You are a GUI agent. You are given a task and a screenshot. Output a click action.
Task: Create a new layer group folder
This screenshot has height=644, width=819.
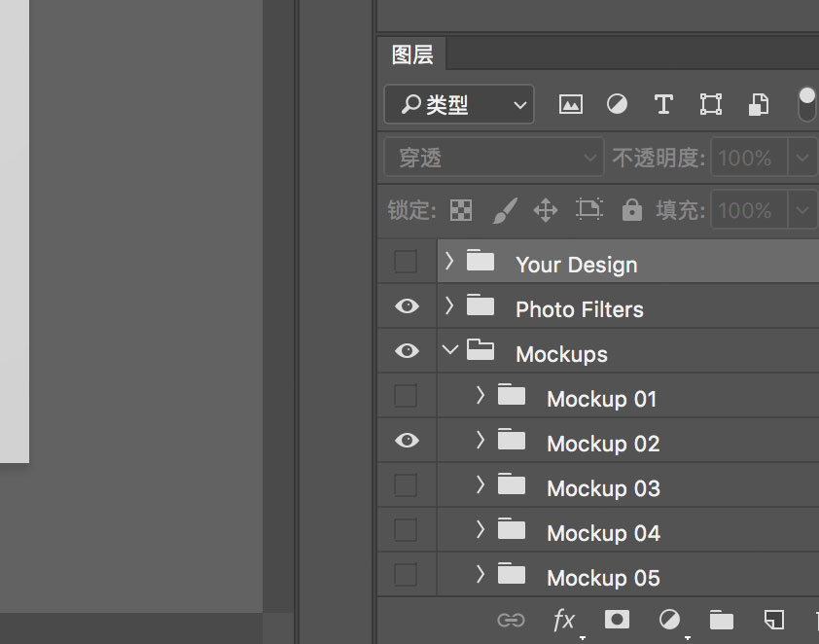721,620
